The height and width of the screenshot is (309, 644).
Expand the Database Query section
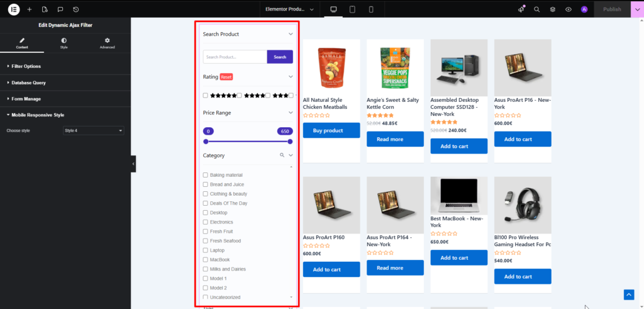click(28, 82)
